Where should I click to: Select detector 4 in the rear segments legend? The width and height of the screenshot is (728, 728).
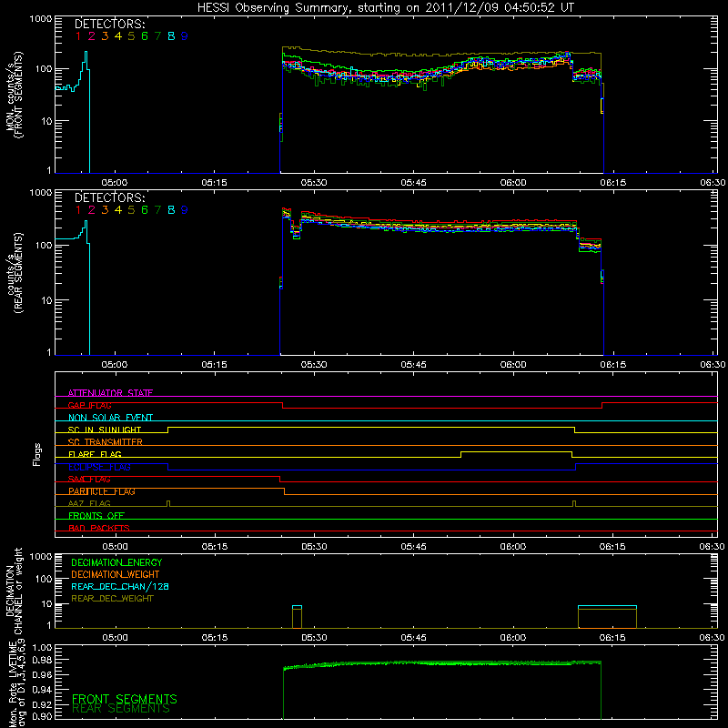click(118, 210)
